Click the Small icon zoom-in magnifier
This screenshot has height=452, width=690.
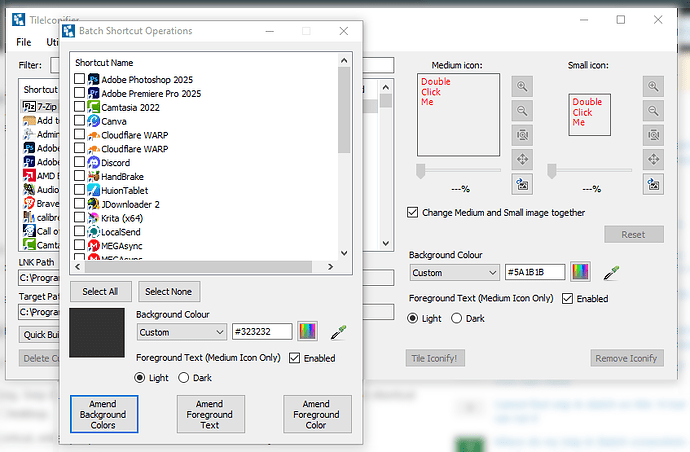point(653,86)
